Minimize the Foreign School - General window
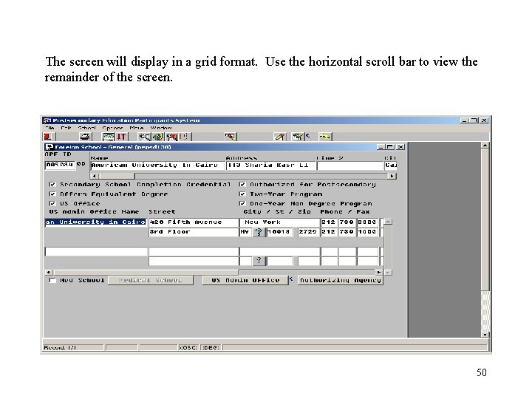The height and width of the screenshot is (399, 532). (x=381, y=147)
